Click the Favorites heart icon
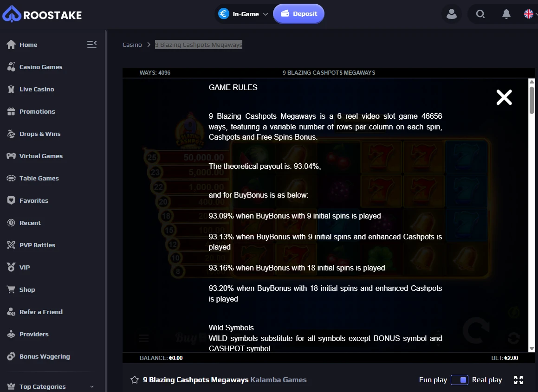 click(11, 200)
